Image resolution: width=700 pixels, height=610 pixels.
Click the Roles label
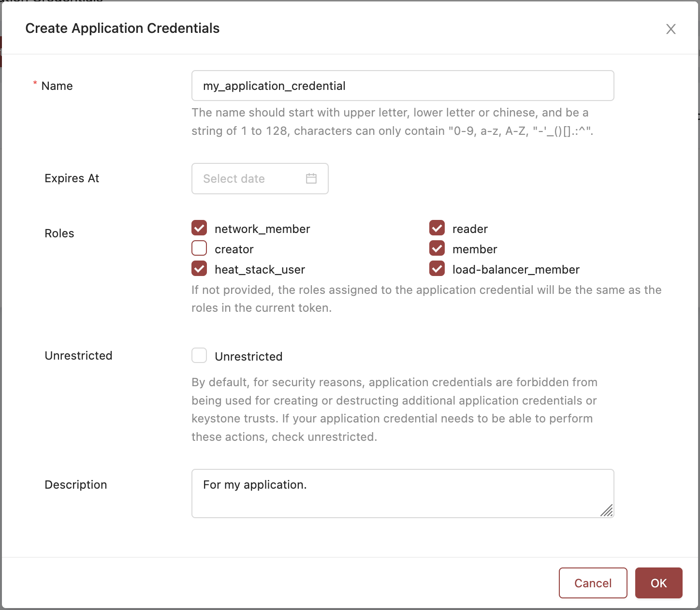tap(59, 233)
